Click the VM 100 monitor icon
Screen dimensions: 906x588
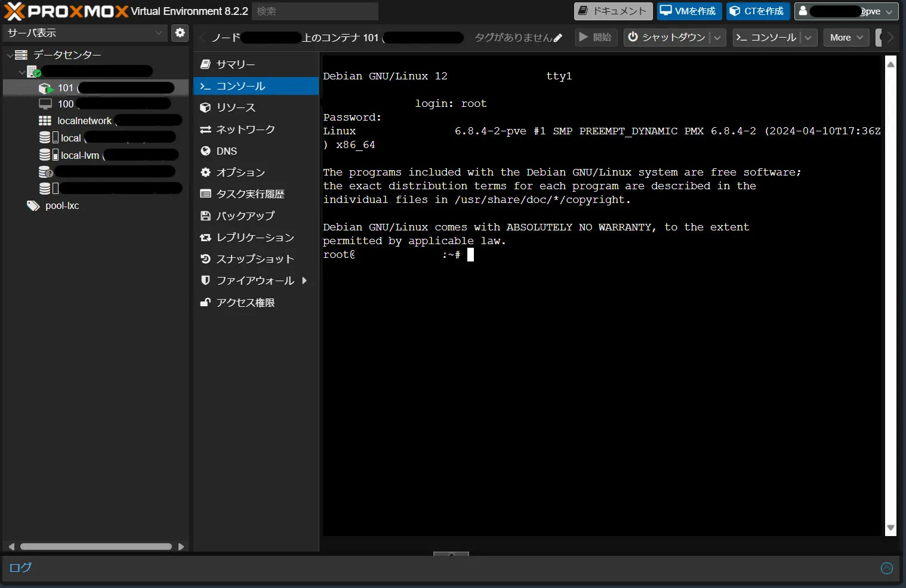(45, 104)
